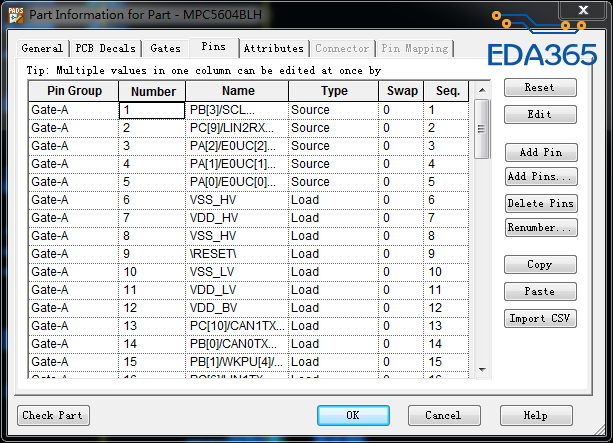Click the Reset button
Screen dimensions: 613x443
pos(540,88)
